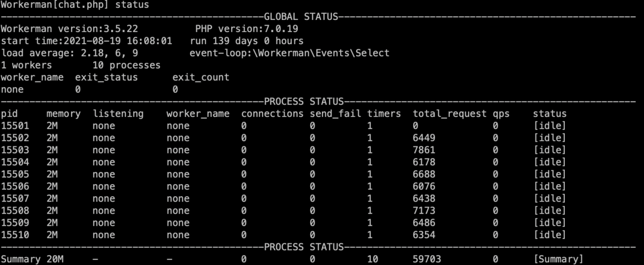Click the text 'Workerman[chat.php] status'
This screenshot has height=265, width=644.
click(75, 5)
